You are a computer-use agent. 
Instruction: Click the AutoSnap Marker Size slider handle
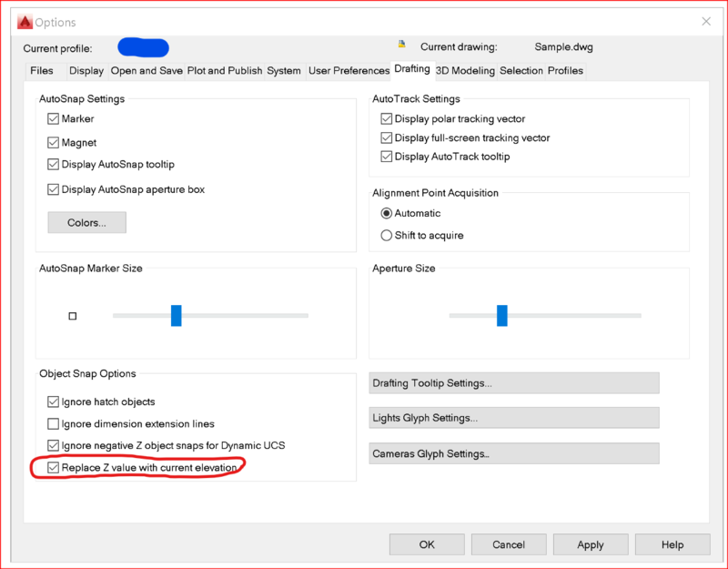[177, 316]
